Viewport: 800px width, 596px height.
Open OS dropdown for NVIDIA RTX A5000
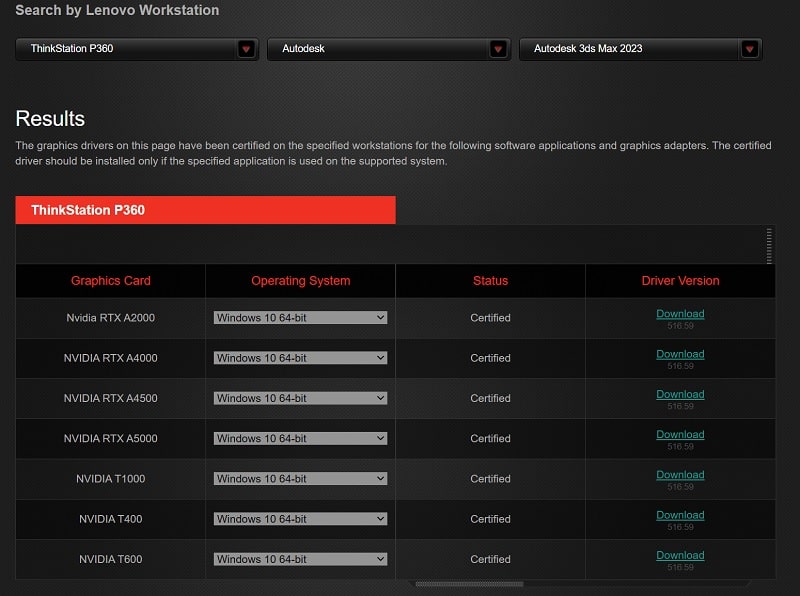pos(300,439)
